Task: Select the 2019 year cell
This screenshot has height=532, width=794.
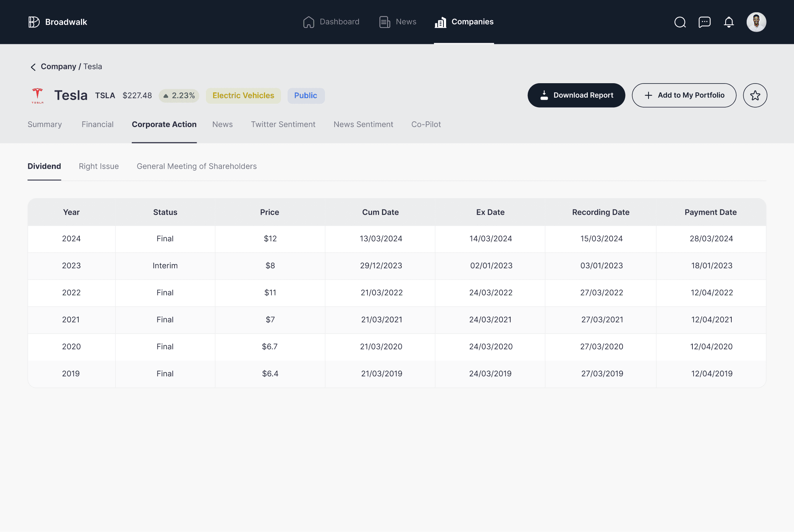Action: click(71, 374)
